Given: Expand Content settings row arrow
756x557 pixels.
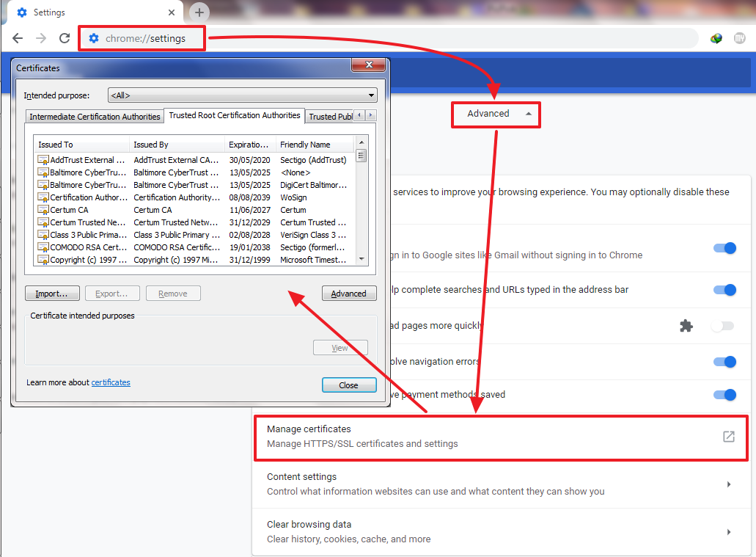Looking at the screenshot, I should click(x=729, y=484).
